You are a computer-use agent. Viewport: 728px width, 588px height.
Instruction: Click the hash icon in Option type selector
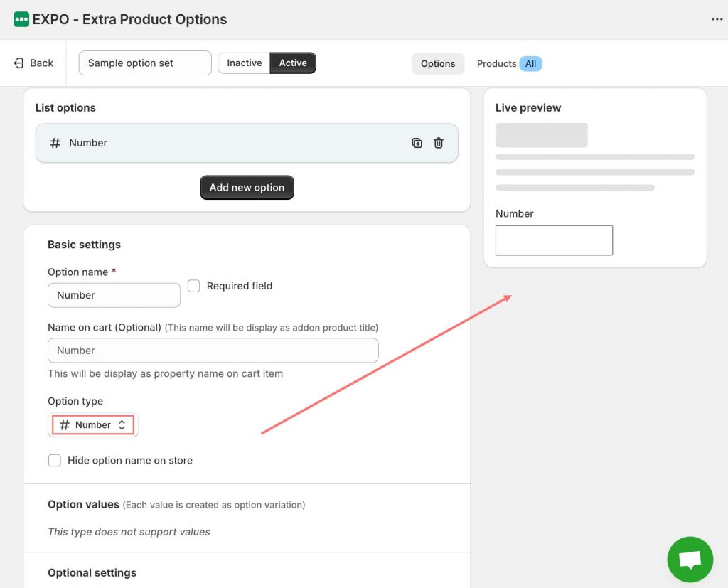65,425
